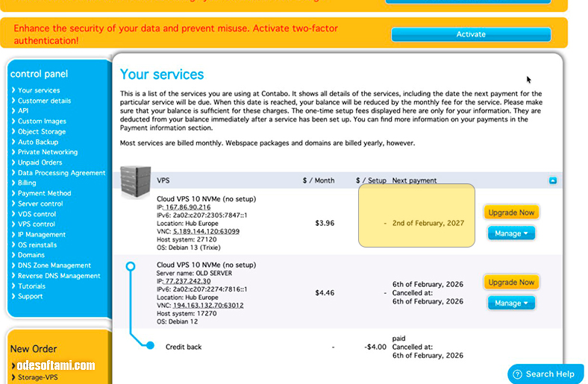Click Upgrade Now for 167.86.90.216 server

(x=511, y=213)
